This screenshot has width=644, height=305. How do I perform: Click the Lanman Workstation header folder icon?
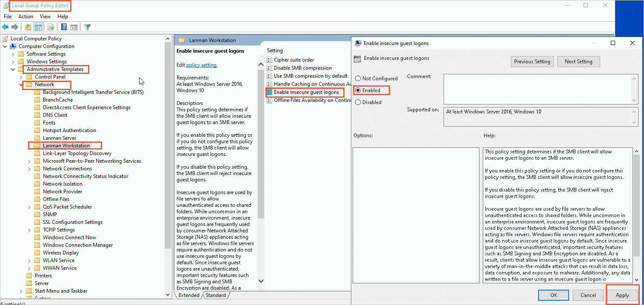tap(182, 40)
